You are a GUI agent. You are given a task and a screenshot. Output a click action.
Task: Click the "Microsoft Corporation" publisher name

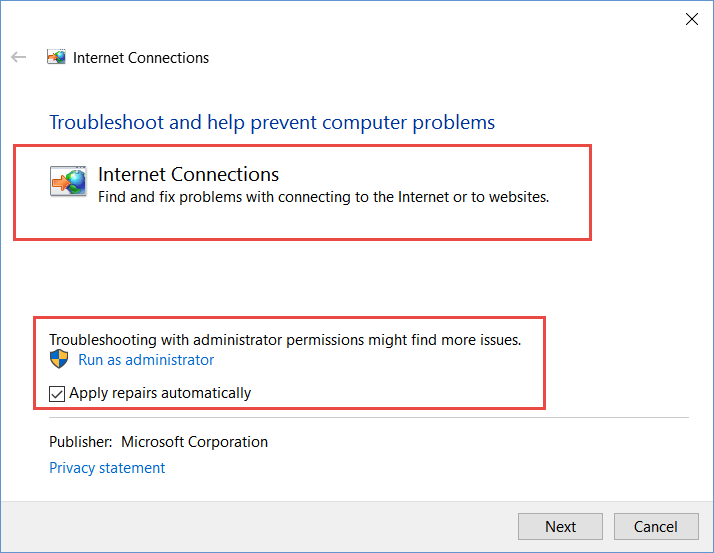point(194,442)
